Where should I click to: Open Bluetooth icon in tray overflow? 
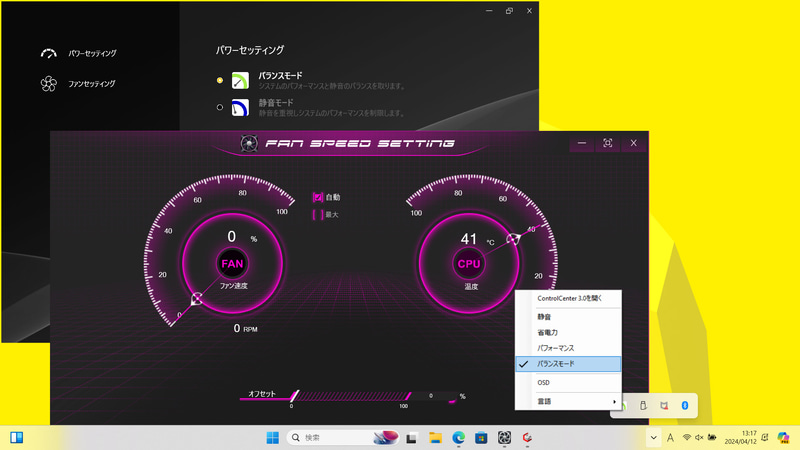[x=685, y=405]
